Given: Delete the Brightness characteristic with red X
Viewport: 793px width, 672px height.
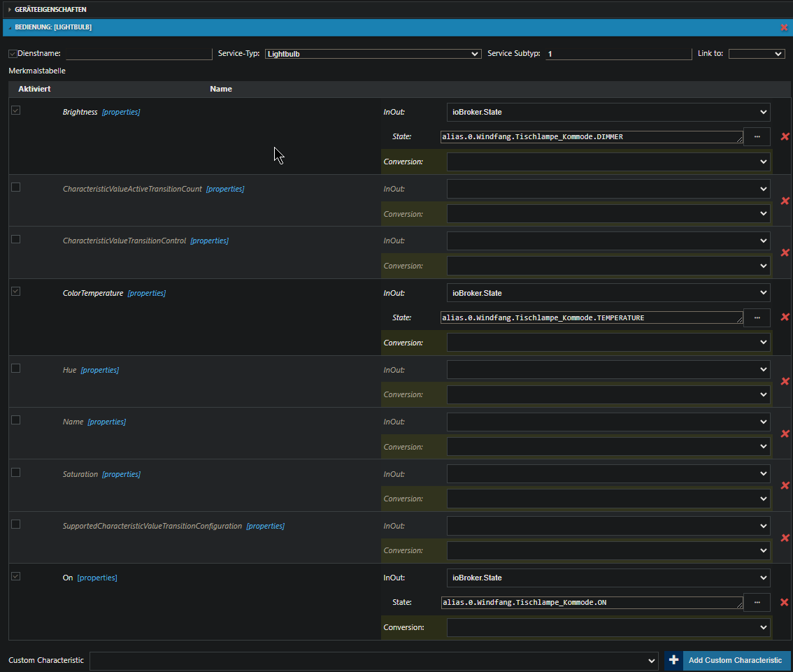Looking at the screenshot, I should (785, 137).
